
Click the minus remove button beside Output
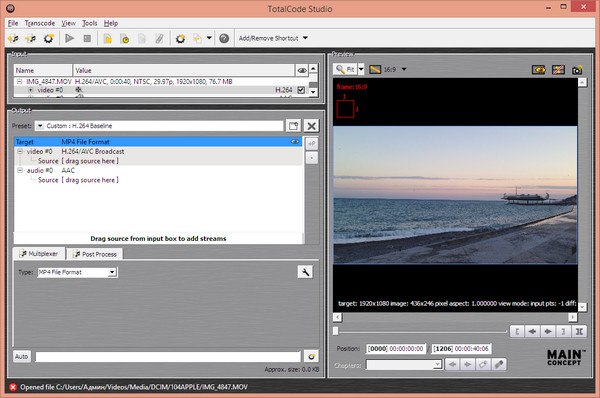coord(312,158)
